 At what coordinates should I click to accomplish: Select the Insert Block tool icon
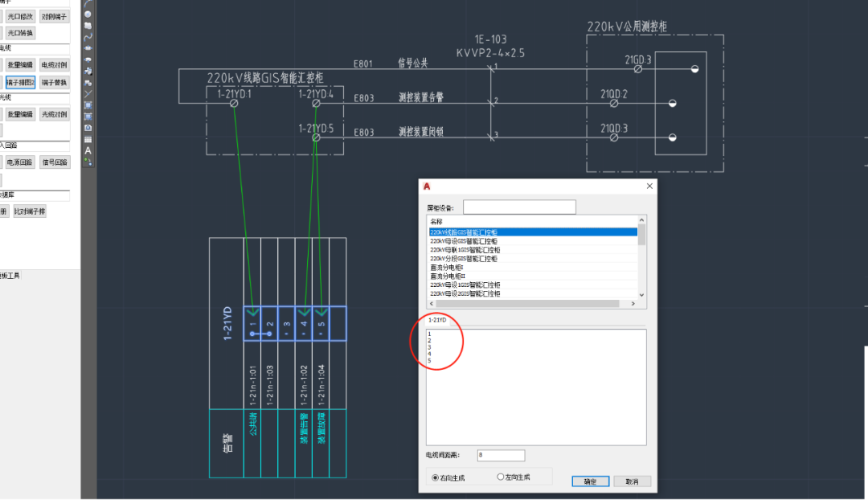coord(88,71)
